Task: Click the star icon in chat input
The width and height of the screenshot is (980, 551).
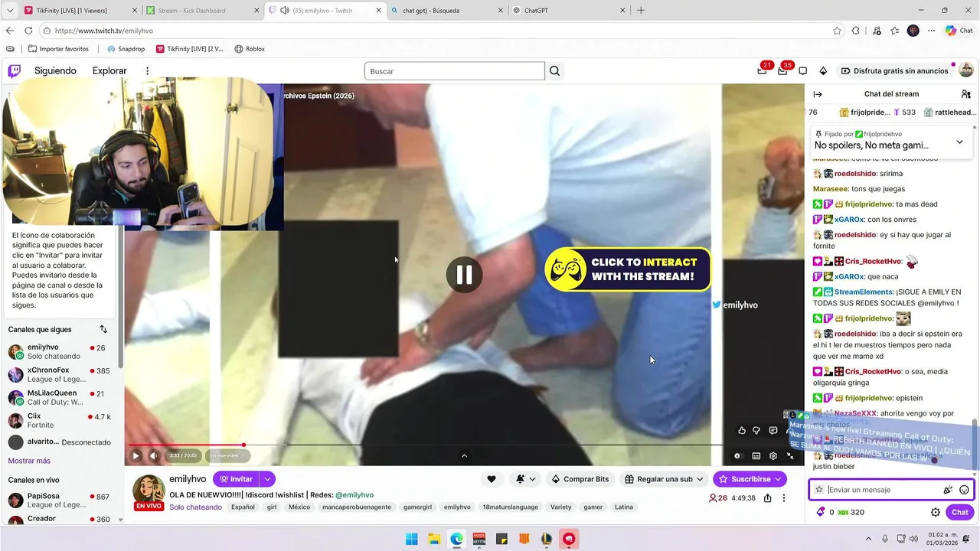Action: [819, 490]
